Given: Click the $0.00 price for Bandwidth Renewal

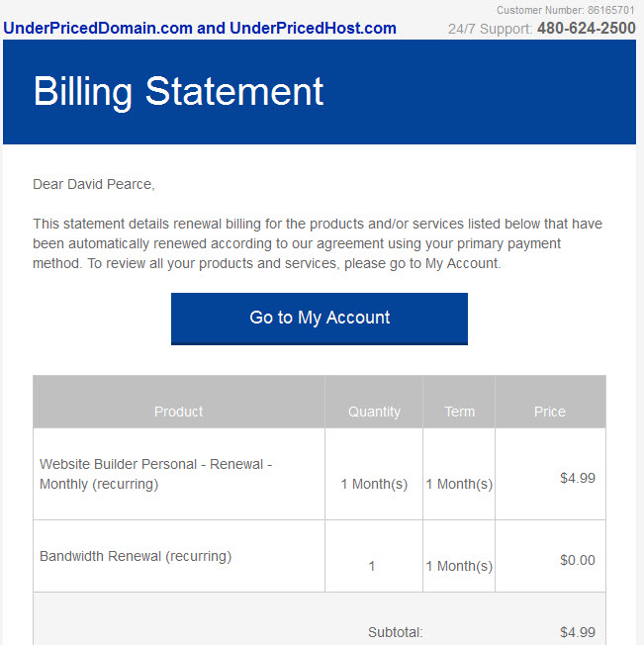Looking at the screenshot, I should [578, 560].
